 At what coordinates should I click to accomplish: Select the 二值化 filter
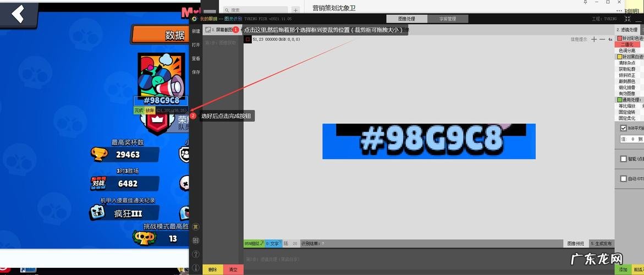tap(627, 45)
